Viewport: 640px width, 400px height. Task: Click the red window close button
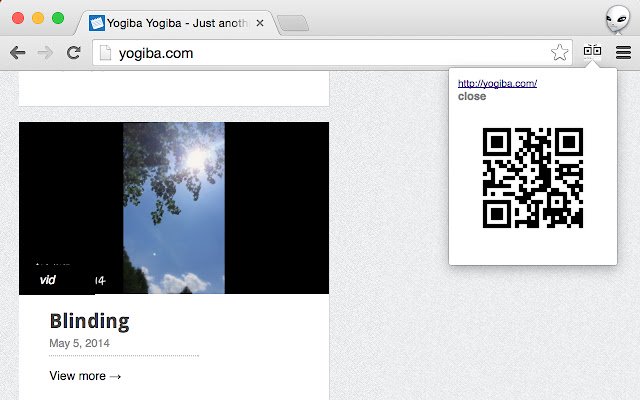click(x=18, y=18)
